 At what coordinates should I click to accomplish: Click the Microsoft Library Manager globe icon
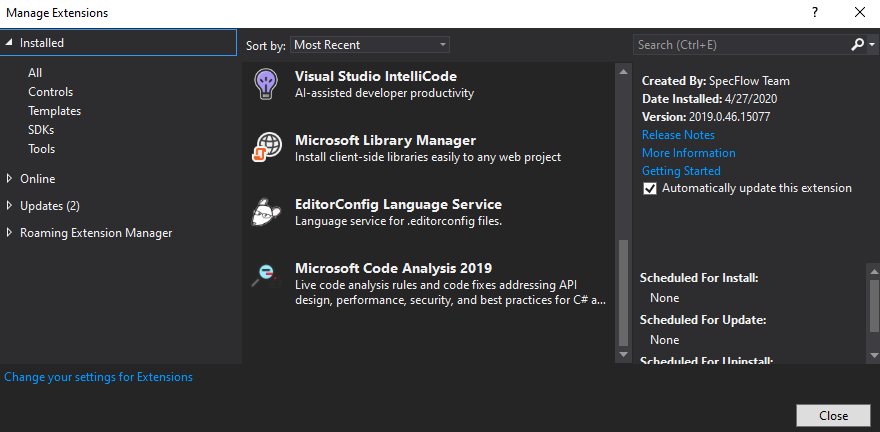[x=267, y=148]
